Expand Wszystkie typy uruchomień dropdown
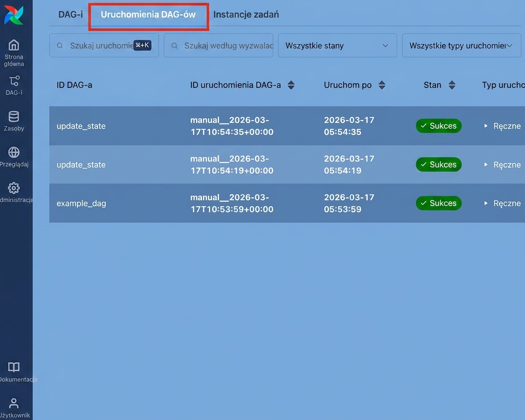 coord(461,46)
